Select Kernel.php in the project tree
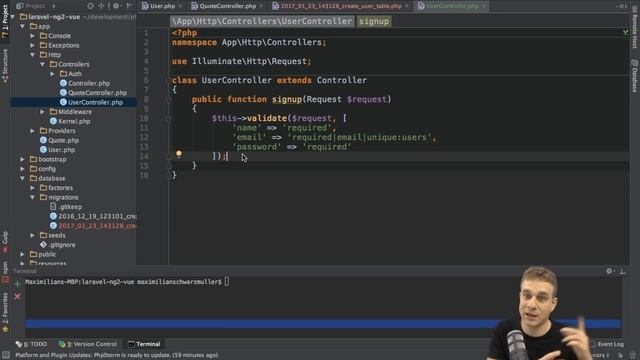Image resolution: width=640 pixels, height=360 pixels. 70,121
